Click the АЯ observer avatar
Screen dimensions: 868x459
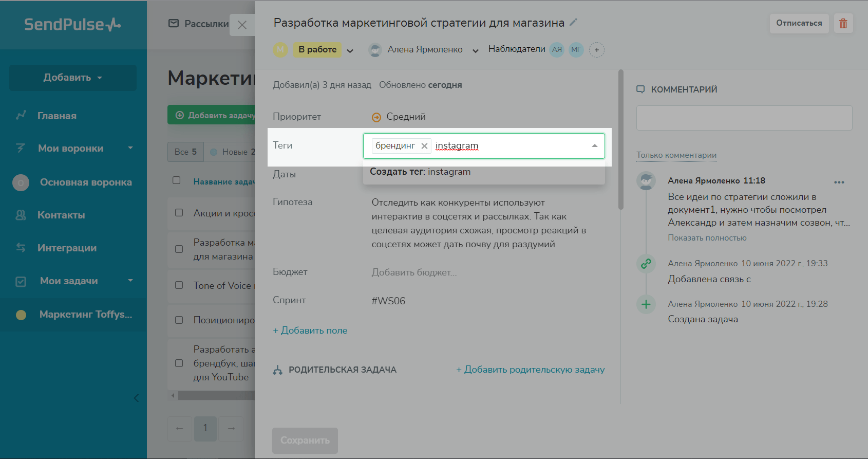click(557, 50)
